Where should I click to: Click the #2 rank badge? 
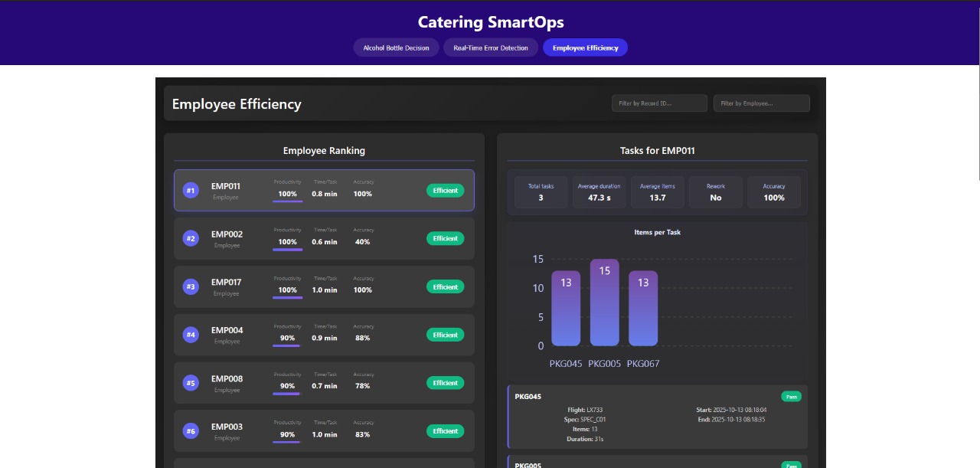click(191, 238)
